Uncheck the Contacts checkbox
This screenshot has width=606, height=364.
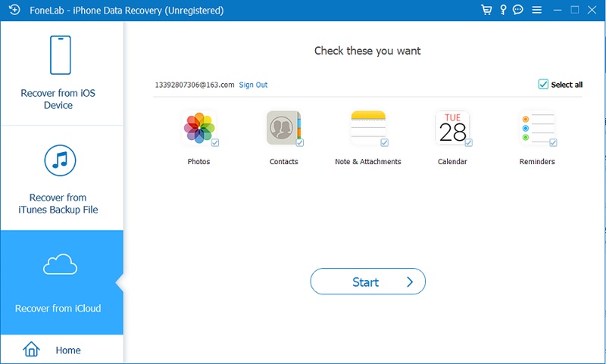coord(299,143)
